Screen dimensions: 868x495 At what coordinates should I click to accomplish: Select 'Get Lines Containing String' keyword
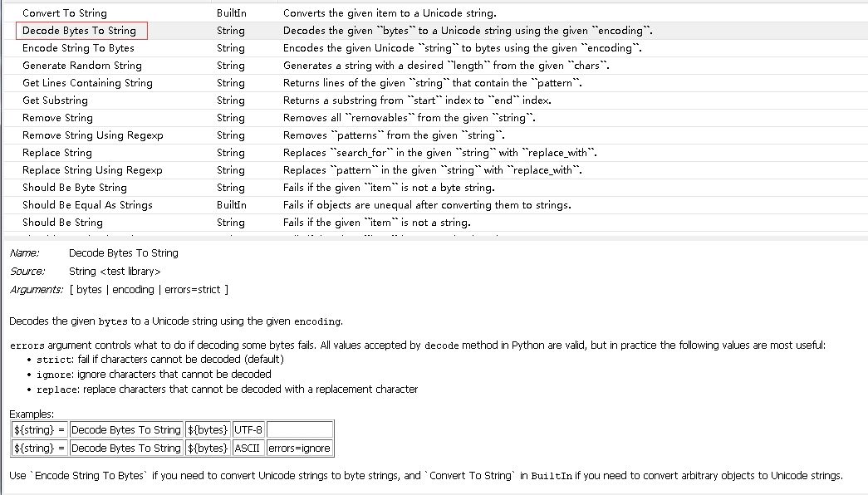click(x=87, y=83)
